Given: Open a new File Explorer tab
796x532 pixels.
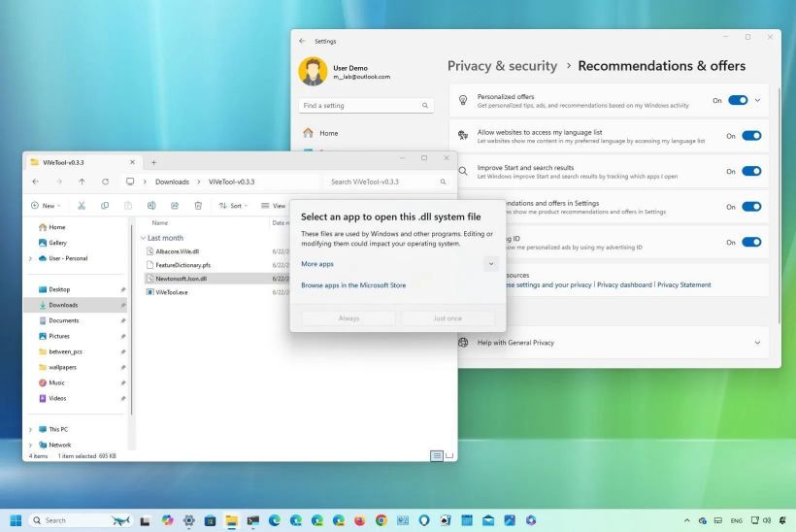Looking at the screenshot, I should pos(153,162).
